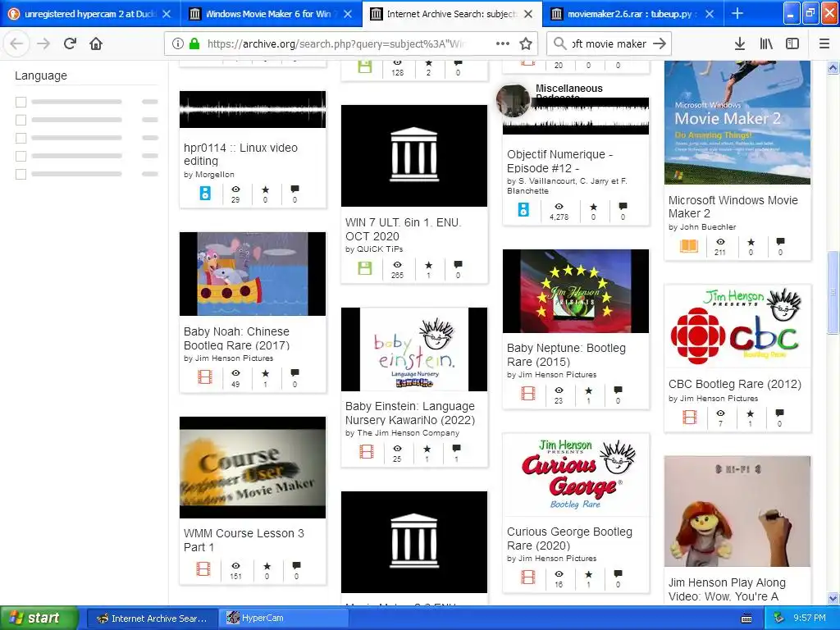The height and width of the screenshot is (630, 840).
Task: Switch to HyperCam in the taskbar
Action: click(x=284, y=619)
